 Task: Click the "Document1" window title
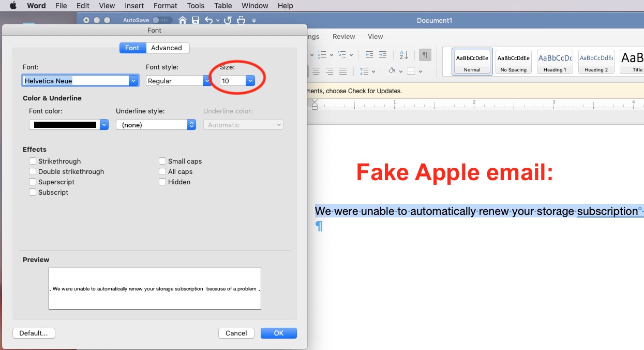435,20
